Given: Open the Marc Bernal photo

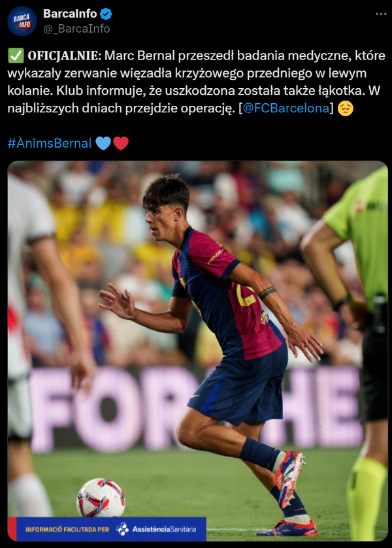Looking at the screenshot, I should pos(197,351).
